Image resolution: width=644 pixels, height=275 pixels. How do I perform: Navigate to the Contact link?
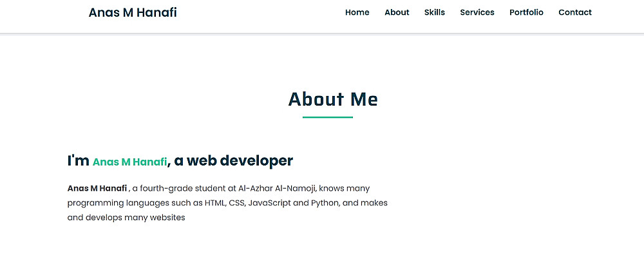(x=575, y=12)
